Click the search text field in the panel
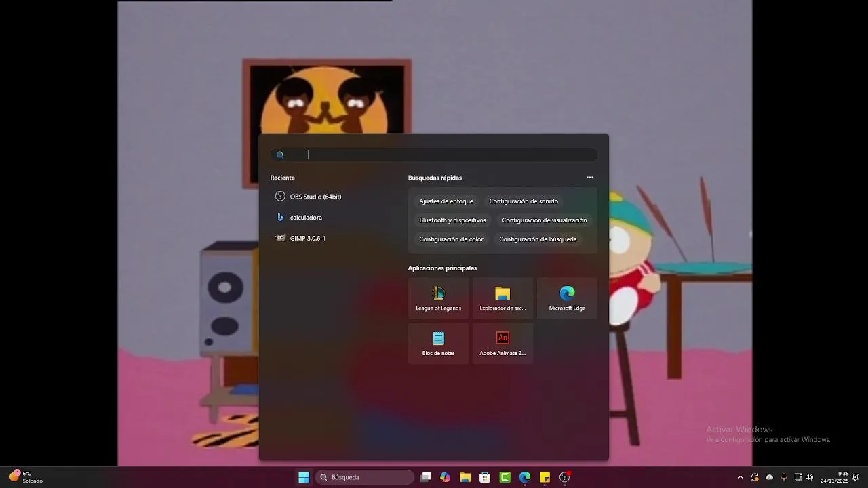The height and width of the screenshot is (488, 868). [434, 155]
